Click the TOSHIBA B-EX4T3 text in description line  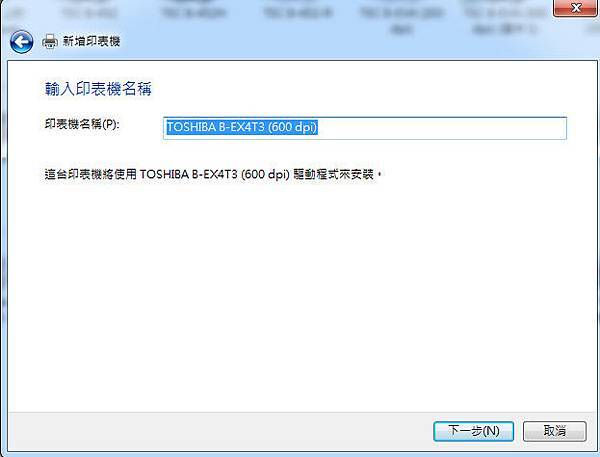[x=189, y=175]
